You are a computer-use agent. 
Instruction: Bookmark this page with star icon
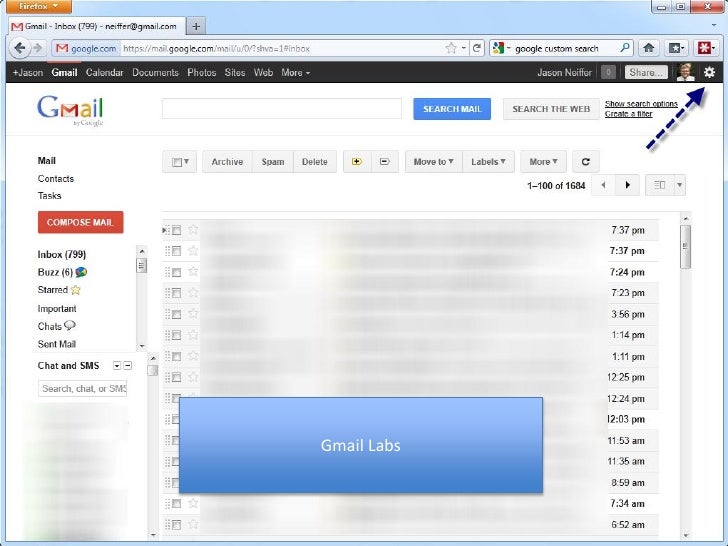pyautogui.click(x=451, y=48)
